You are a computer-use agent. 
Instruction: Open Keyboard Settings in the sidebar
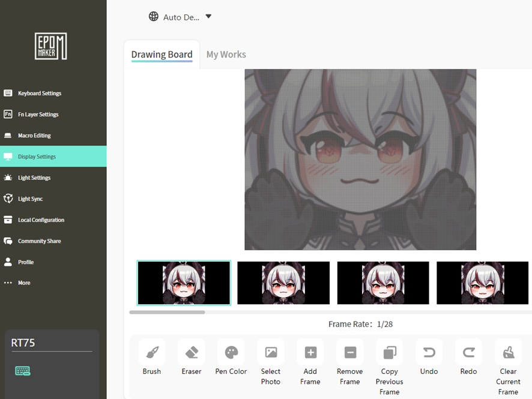tap(53, 93)
